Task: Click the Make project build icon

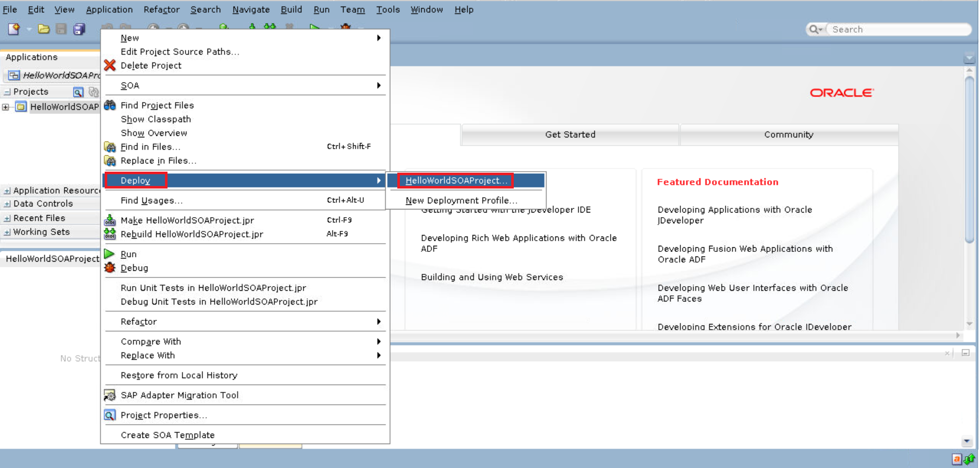Action: click(x=110, y=220)
